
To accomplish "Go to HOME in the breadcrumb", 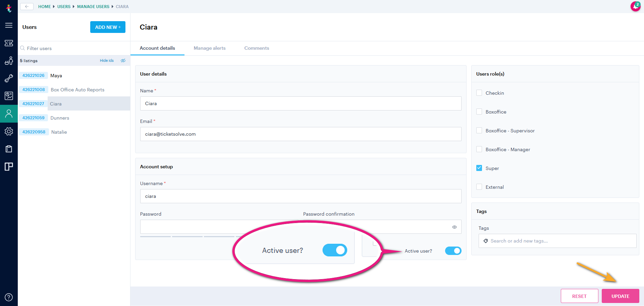I will (x=44, y=6).
